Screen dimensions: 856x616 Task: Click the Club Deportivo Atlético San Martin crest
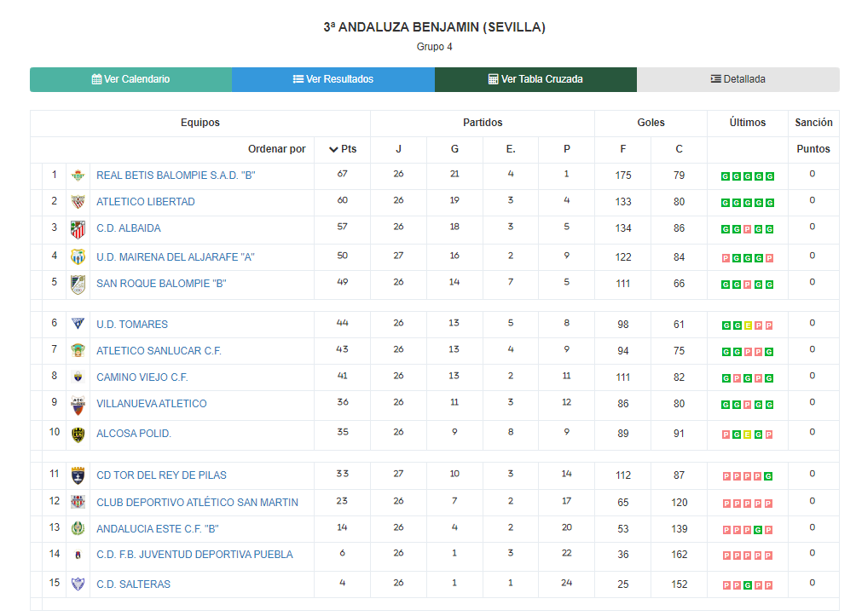click(78, 502)
